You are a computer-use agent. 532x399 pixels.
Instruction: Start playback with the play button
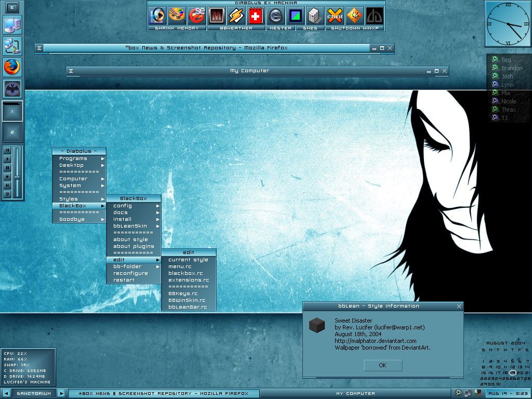click(x=7, y=159)
